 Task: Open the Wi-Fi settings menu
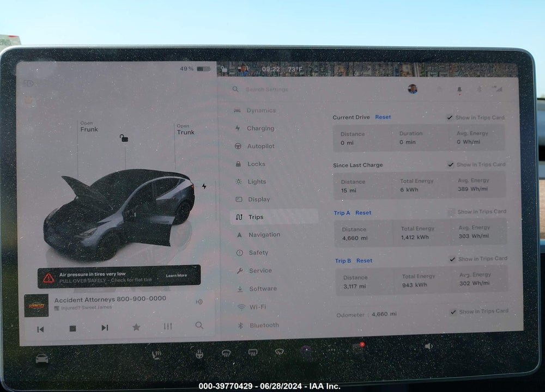252,307
